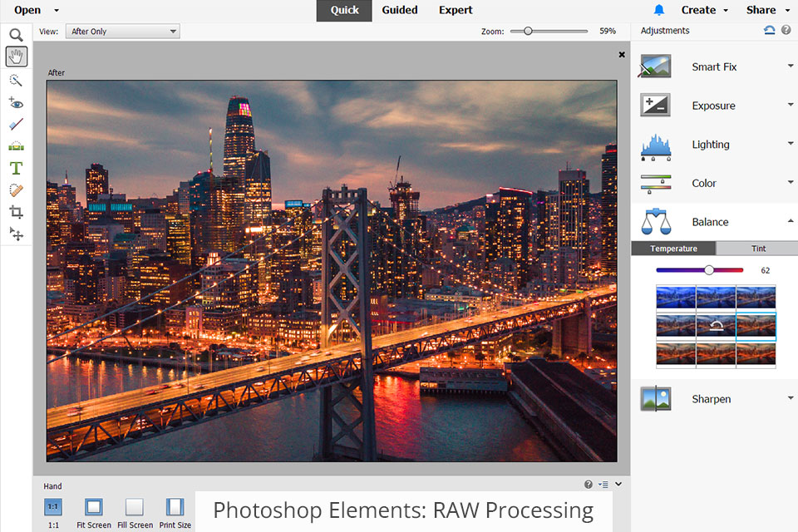Click the reset adjustments panel icon
The height and width of the screenshot is (532, 798).
770,31
